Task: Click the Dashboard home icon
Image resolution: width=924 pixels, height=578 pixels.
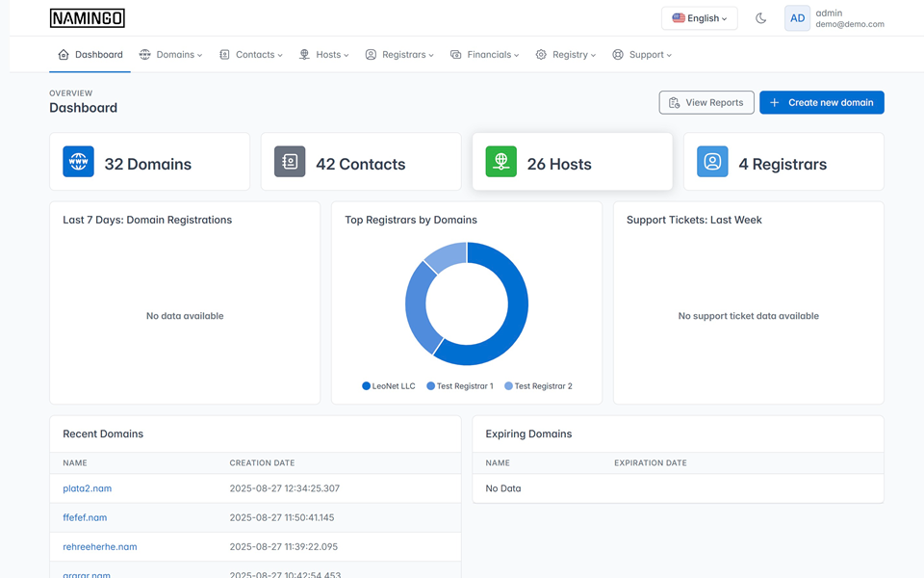Action: 64,54
